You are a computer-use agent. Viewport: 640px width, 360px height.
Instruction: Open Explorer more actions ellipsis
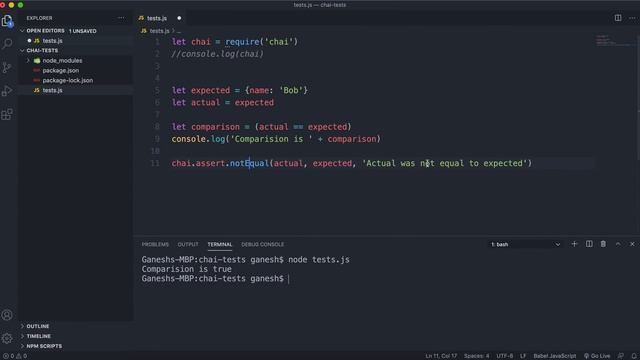tap(121, 18)
